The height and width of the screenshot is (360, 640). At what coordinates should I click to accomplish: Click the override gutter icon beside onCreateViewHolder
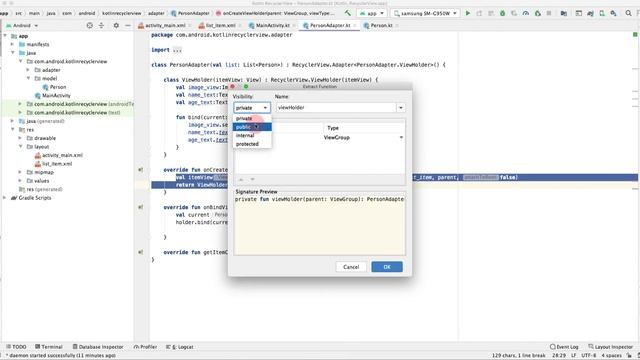point(140,170)
